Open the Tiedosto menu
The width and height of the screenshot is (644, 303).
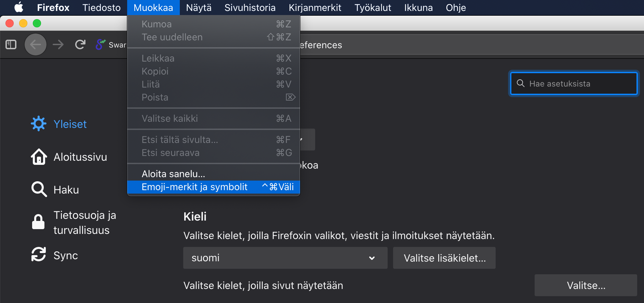click(x=102, y=8)
